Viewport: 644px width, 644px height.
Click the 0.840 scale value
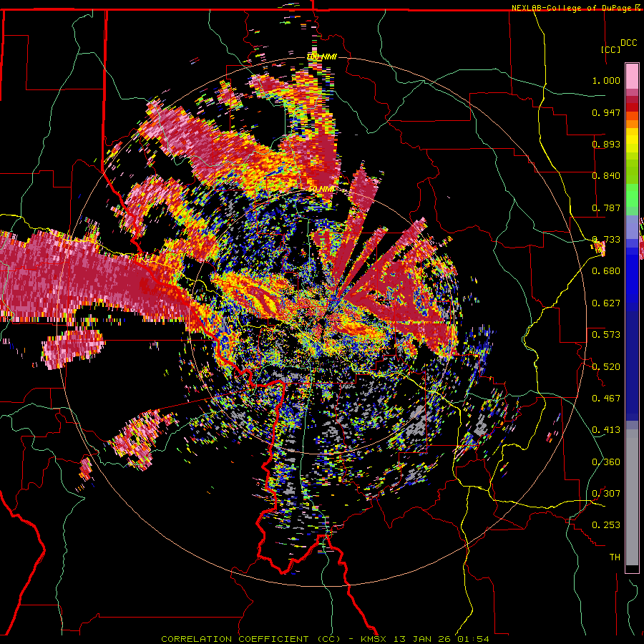coord(606,176)
